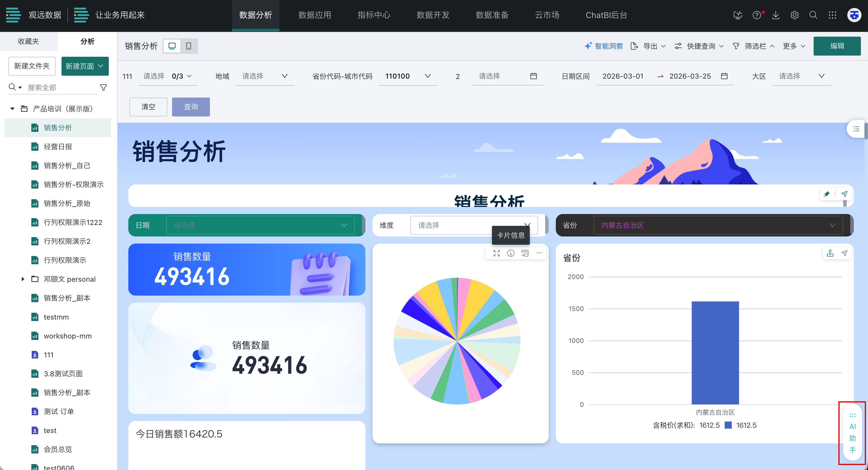Screen dimensions: 868x470
Task: Open the settings gear in top bar
Action: tap(794, 15)
